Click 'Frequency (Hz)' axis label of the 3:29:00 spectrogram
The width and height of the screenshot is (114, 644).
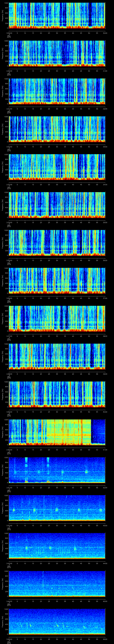3,16
